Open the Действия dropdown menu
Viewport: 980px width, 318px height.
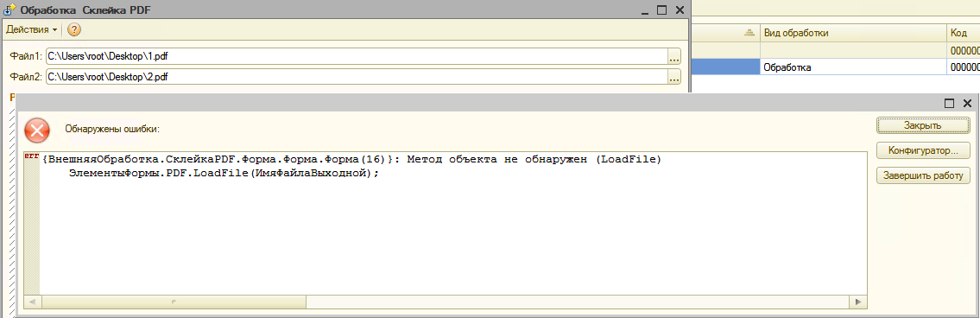[32, 29]
